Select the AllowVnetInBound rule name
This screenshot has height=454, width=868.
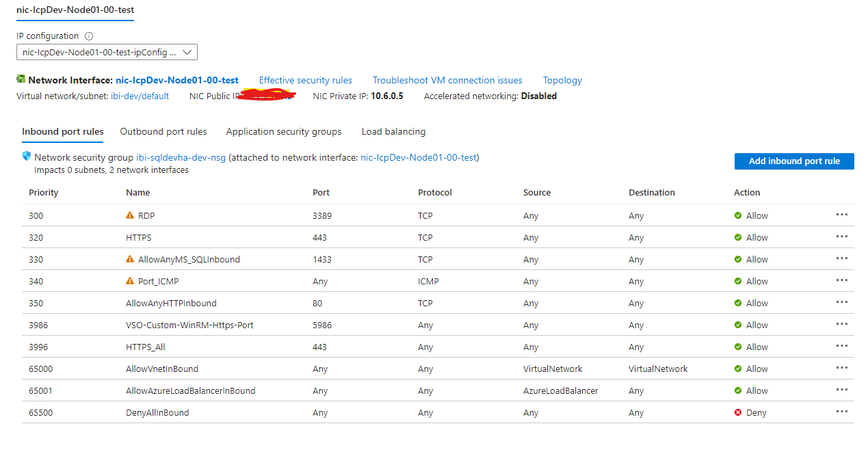162,369
